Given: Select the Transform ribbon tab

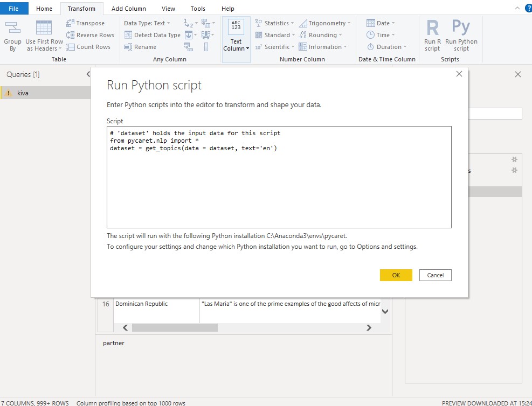Looking at the screenshot, I should click(81, 9).
